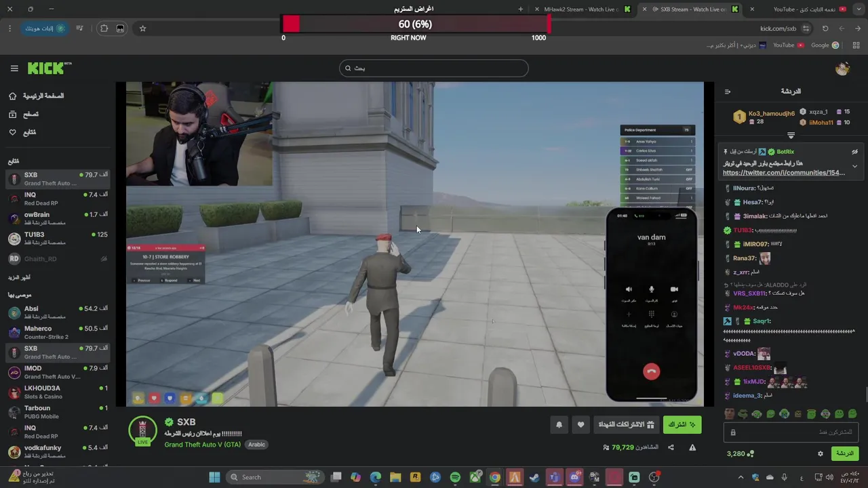Image resolution: width=868 pixels, height=488 pixels.
Task: Collapse the chat panel
Action: 728,91
